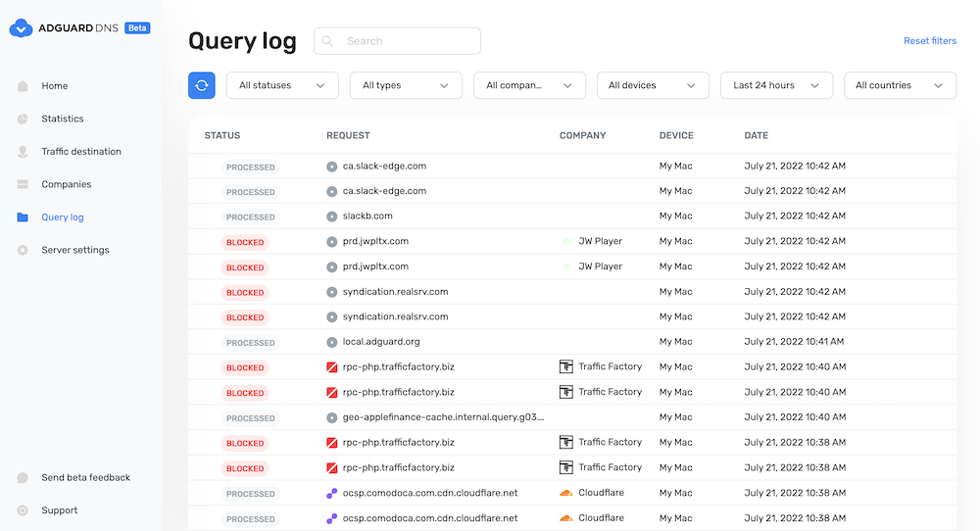Click the Server settings gear icon
Viewport: 980px width, 531px height.
pyautogui.click(x=23, y=250)
